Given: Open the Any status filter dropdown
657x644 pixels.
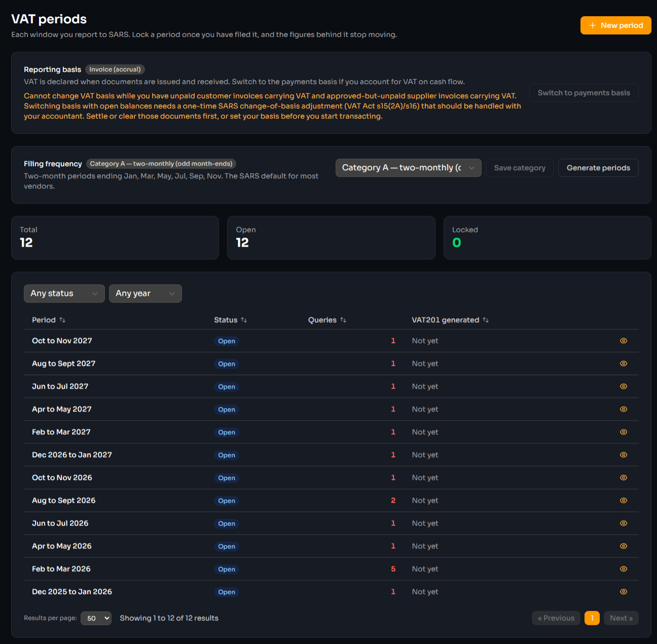Looking at the screenshot, I should (x=64, y=293).
